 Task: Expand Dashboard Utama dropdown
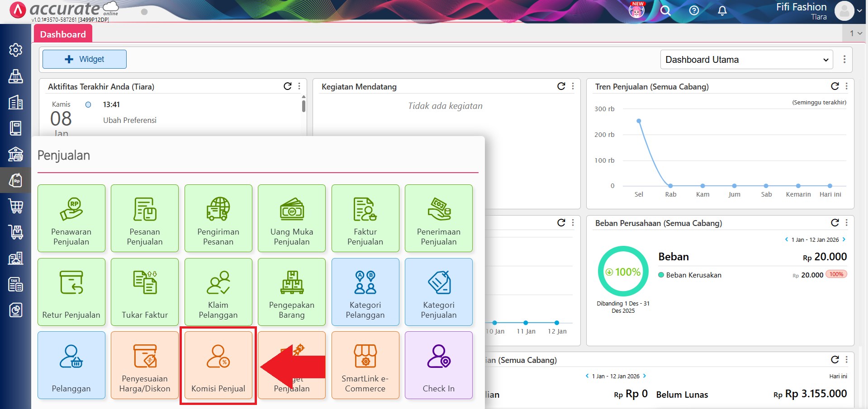[x=746, y=60]
